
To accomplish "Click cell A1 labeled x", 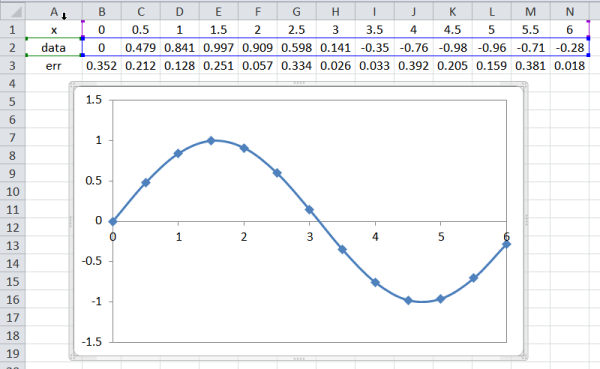I will coord(54,30).
